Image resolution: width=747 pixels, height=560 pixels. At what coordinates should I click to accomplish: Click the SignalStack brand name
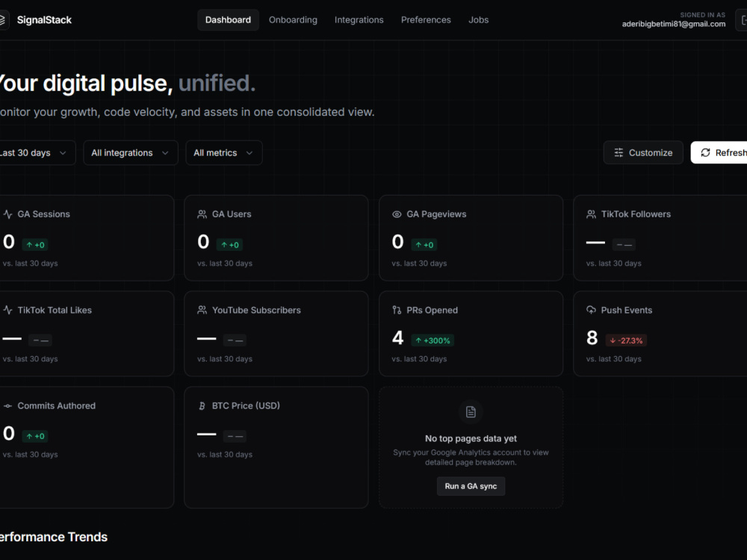pos(44,20)
